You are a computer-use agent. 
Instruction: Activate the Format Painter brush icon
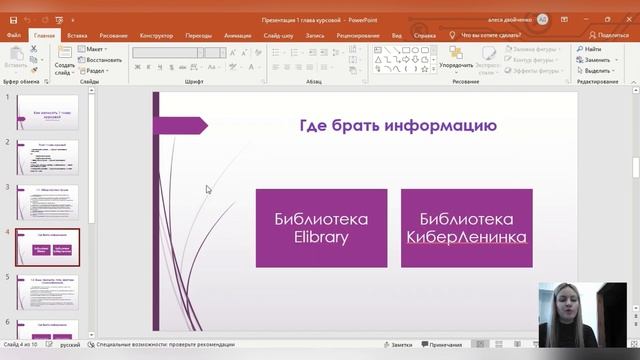(34, 70)
